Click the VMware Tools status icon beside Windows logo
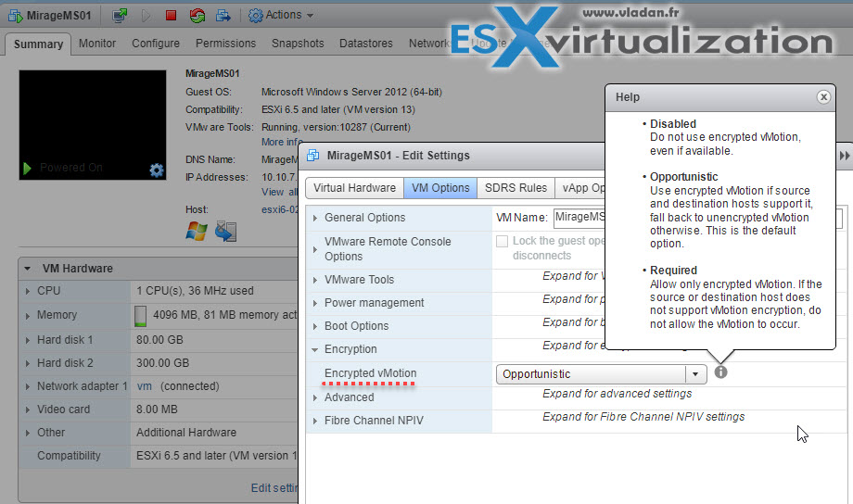The width and height of the screenshot is (853, 504). [225, 231]
